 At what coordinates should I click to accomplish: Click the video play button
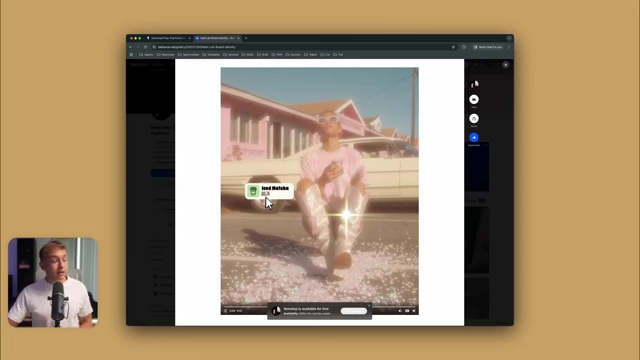pyautogui.click(x=225, y=311)
